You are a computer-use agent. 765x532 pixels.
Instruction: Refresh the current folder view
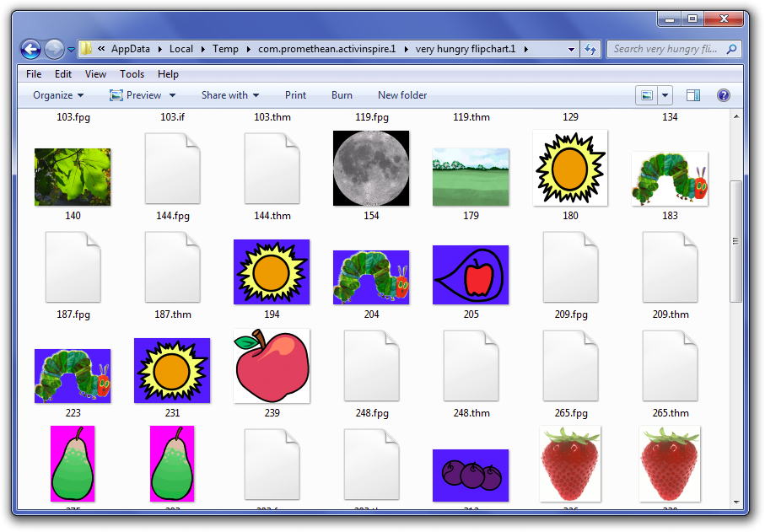tap(590, 49)
